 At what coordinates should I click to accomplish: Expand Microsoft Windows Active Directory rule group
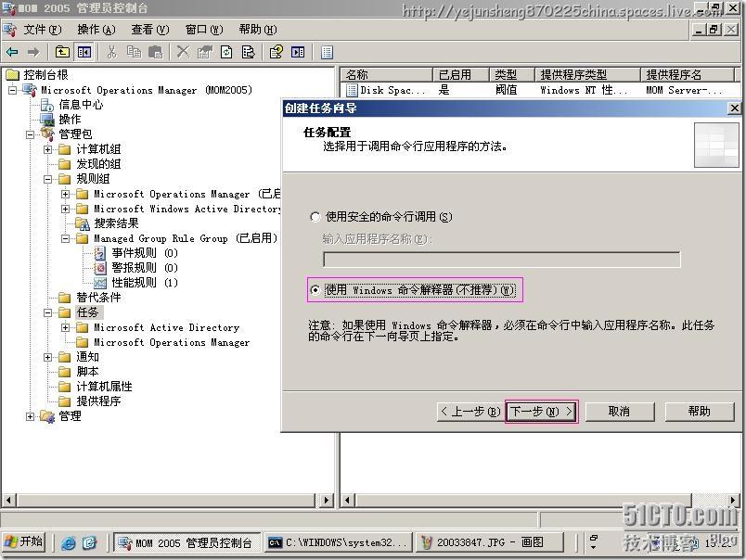coord(65,209)
